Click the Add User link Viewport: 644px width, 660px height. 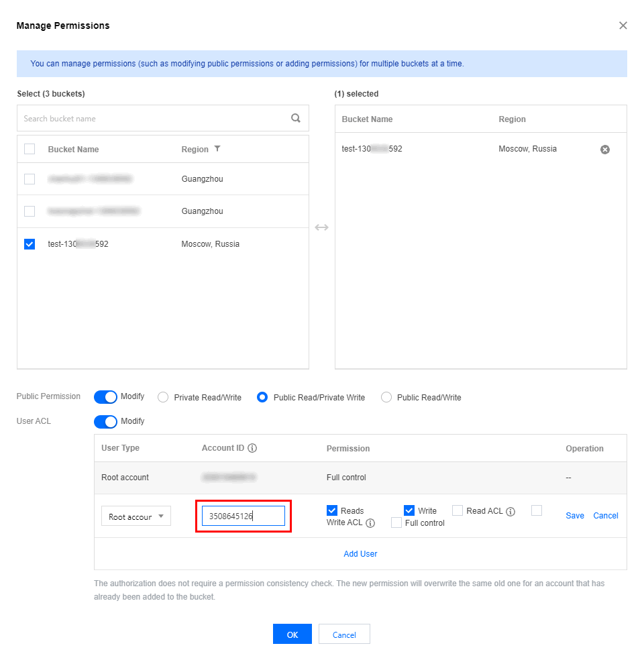360,554
